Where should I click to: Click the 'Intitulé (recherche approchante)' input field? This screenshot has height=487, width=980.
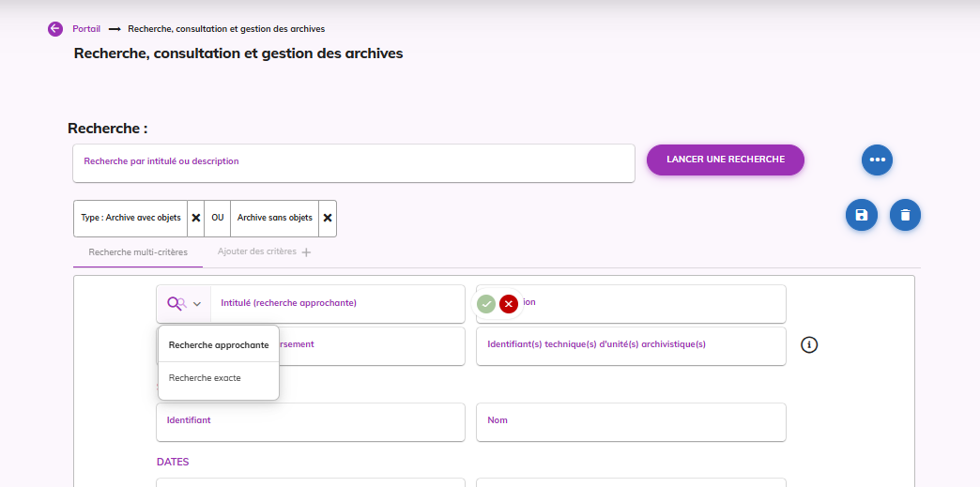point(337,304)
